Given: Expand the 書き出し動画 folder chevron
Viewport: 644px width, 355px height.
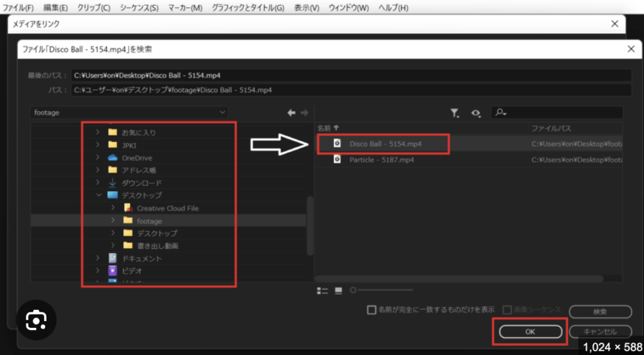Looking at the screenshot, I should coord(113,246).
